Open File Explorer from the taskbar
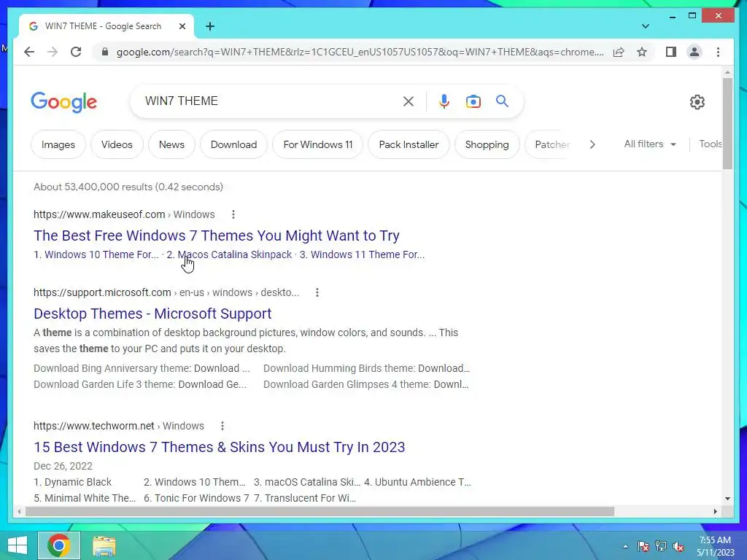This screenshot has width=747, height=560. coord(104,546)
